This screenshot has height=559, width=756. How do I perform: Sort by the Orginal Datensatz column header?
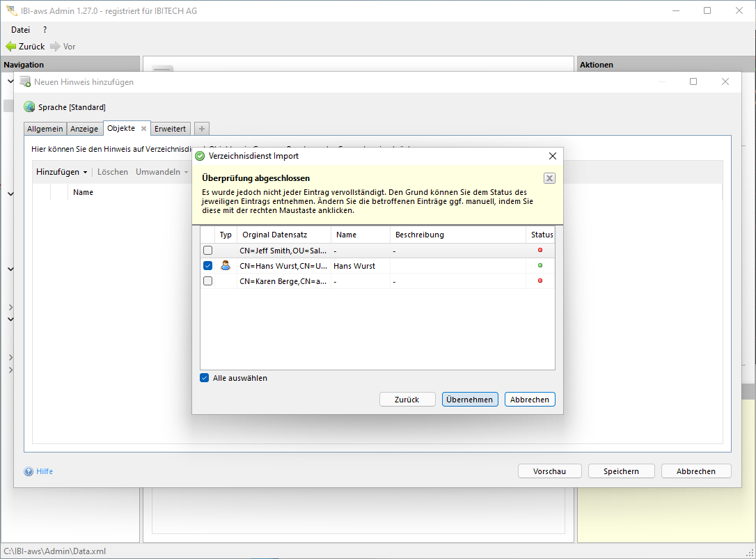click(283, 235)
